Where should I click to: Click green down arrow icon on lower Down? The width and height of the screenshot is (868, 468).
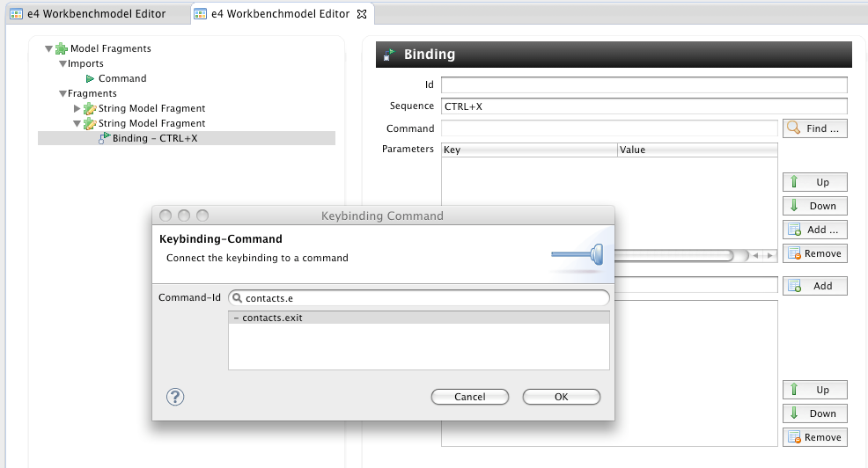point(794,413)
